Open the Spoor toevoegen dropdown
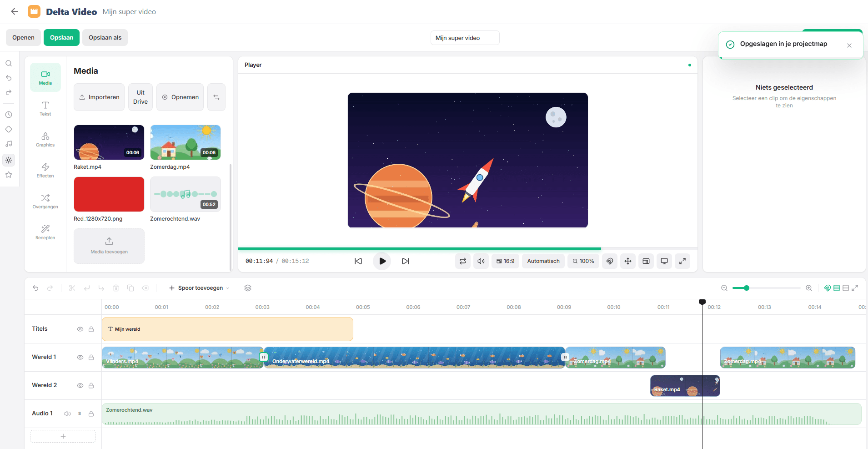868x449 pixels. [199, 288]
